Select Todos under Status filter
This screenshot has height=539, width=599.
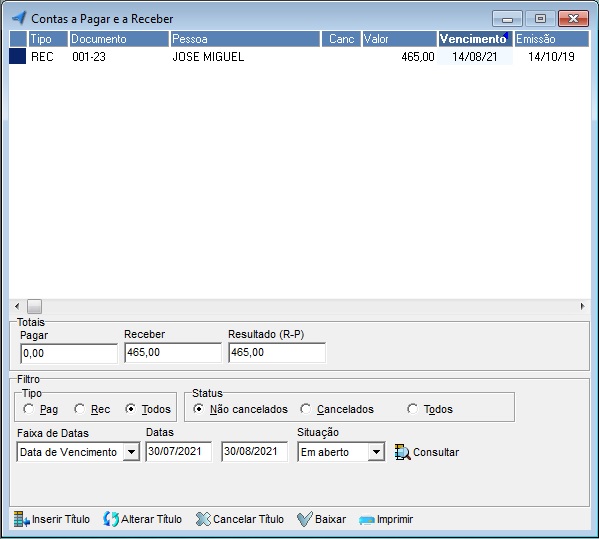pyautogui.click(x=412, y=409)
